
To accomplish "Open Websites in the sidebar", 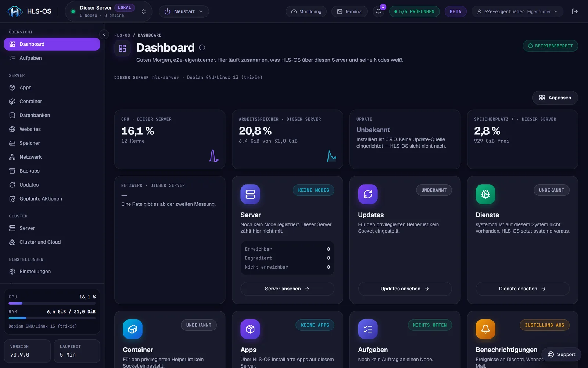I will pyautogui.click(x=52, y=129).
